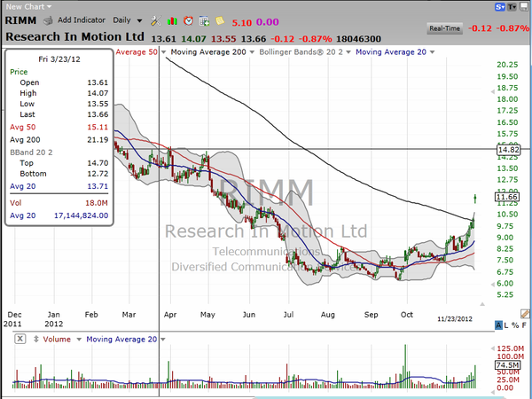This screenshot has height=399, width=532.
Task: Click BBand Top 14.70 row
Action: click(64, 163)
